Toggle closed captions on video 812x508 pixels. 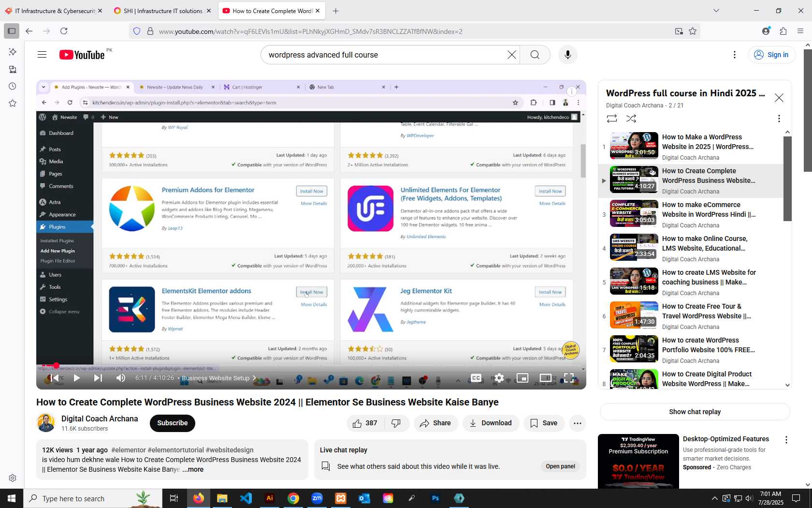click(x=476, y=378)
